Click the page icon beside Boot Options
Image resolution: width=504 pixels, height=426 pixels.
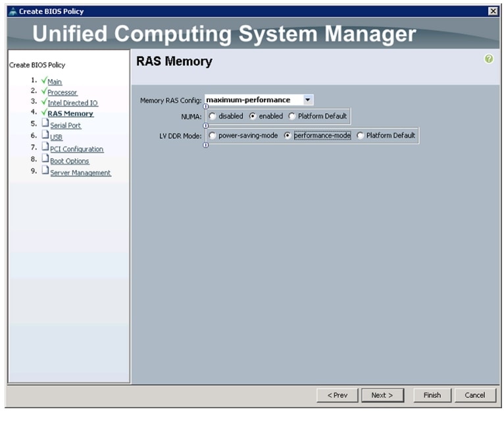[x=45, y=159]
